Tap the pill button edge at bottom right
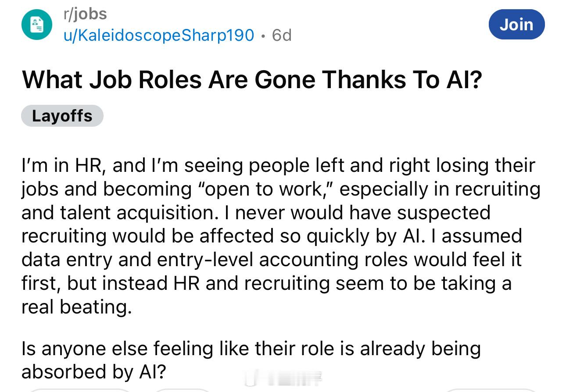This screenshot has height=392, width=566. point(491,389)
